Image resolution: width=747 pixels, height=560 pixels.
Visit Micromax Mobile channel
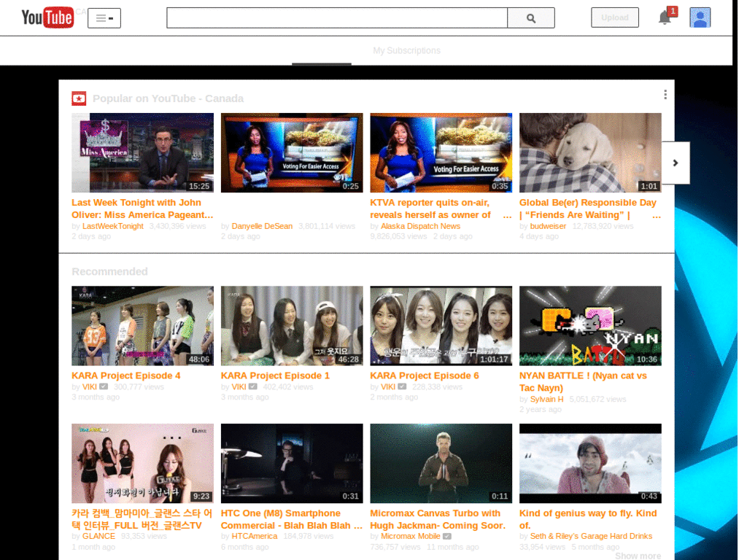click(411, 536)
